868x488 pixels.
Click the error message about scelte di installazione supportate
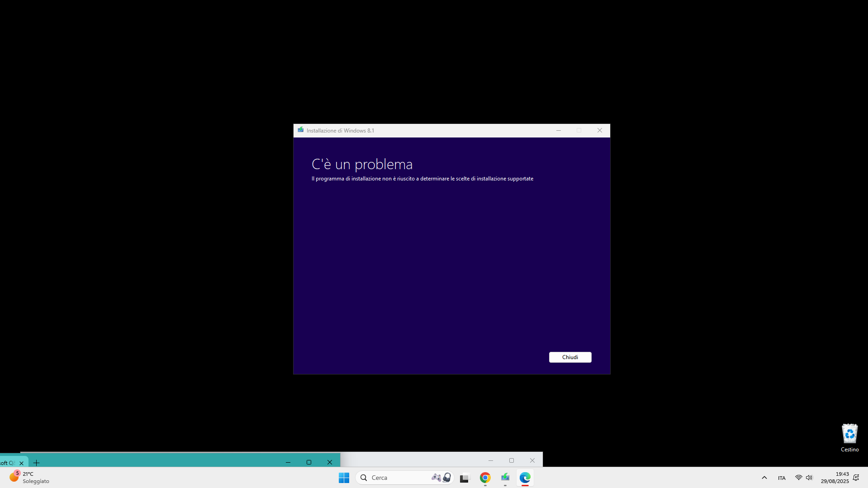click(422, 179)
